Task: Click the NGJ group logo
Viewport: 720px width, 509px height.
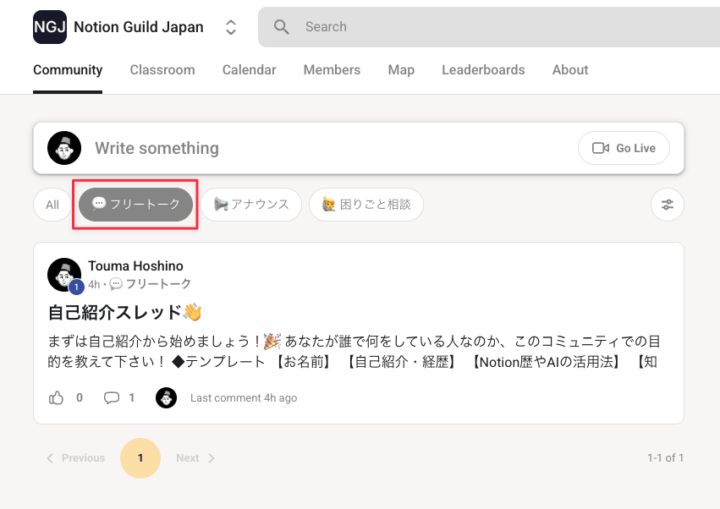Action: pyautogui.click(x=50, y=27)
